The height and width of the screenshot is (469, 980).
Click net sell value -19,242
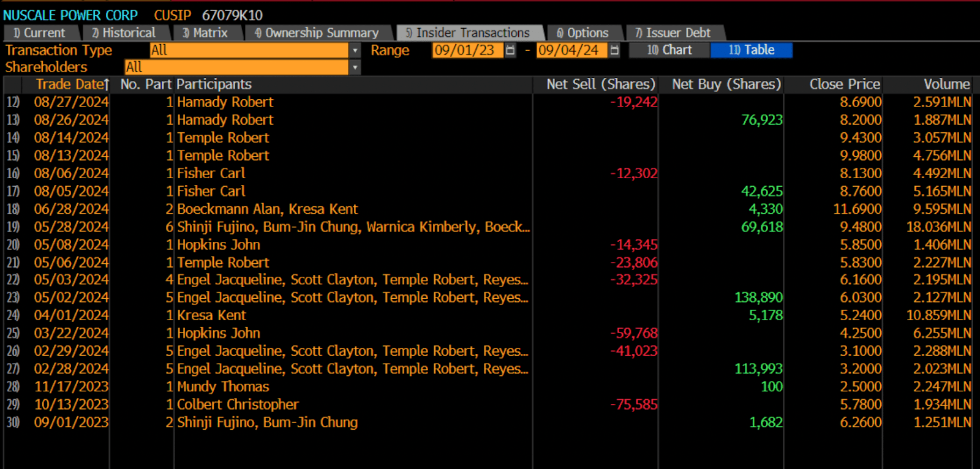point(634,102)
